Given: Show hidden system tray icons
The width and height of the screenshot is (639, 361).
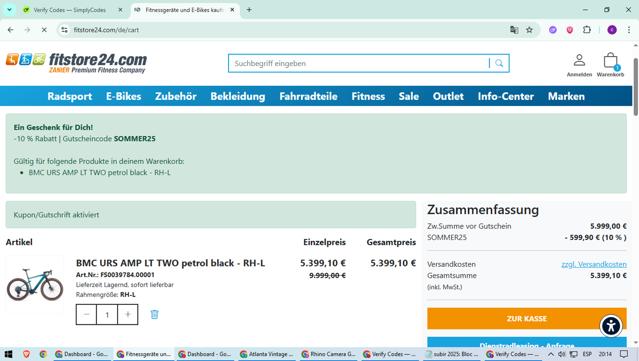Looking at the screenshot, I should click(x=551, y=354).
